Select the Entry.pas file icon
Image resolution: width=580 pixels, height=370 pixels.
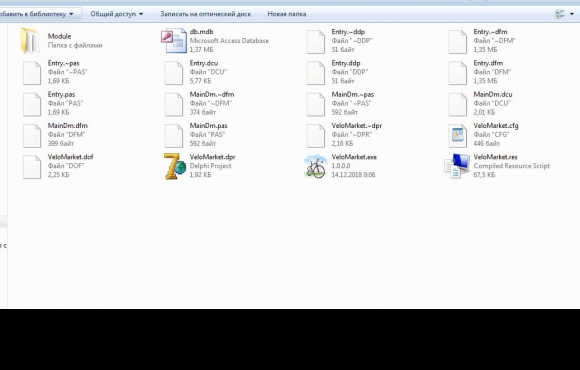click(x=32, y=104)
